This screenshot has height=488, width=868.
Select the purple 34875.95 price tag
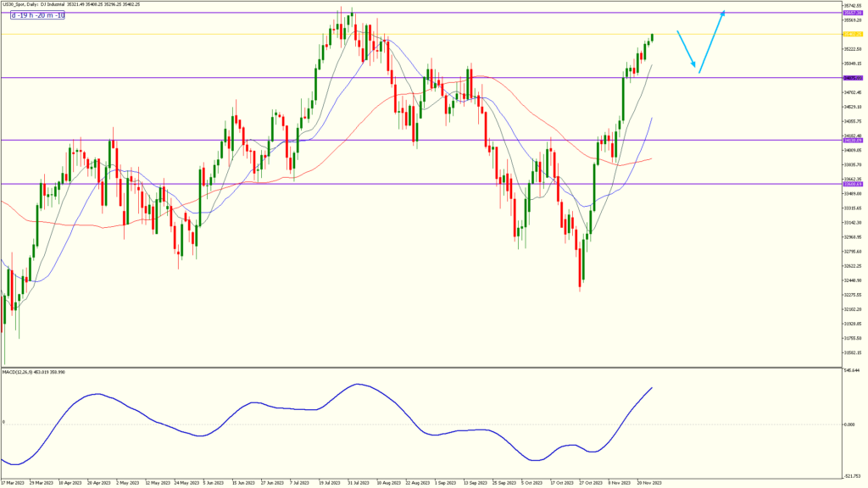tap(852, 78)
